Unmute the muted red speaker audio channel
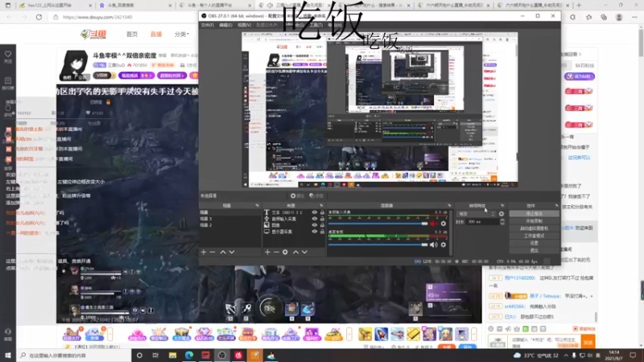Screen dimensions: 644x362 (x=434, y=224)
